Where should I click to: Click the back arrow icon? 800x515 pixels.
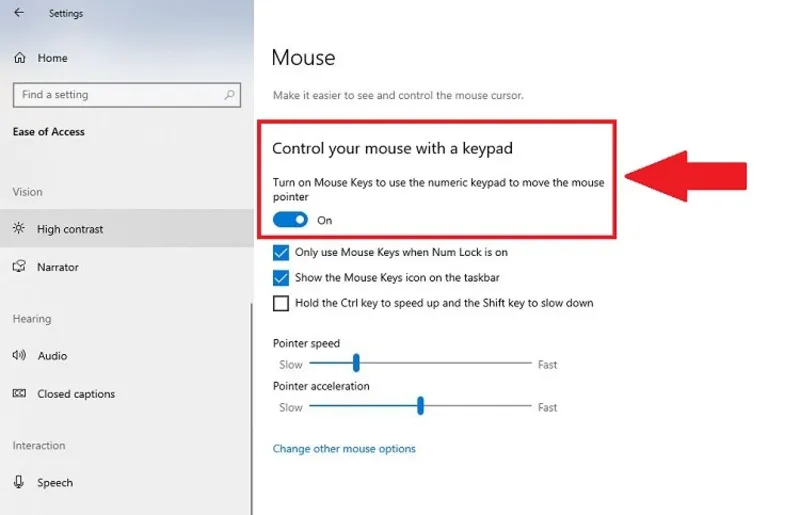tap(19, 13)
